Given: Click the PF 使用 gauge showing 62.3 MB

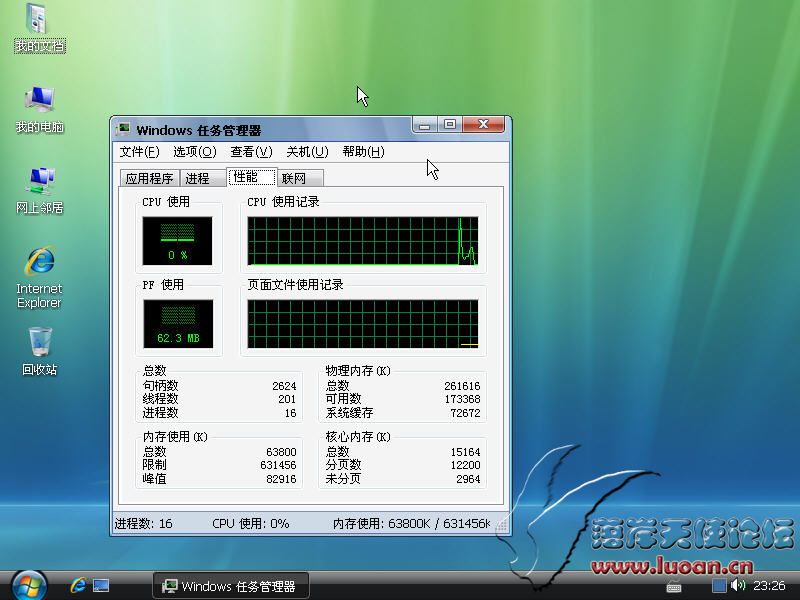Looking at the screenshot, I should coord(178,324).
